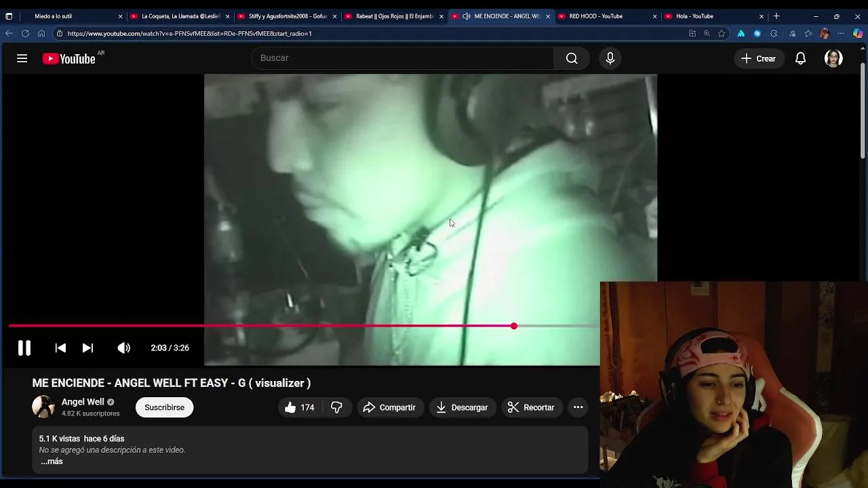Add this page to favorites star
The image size is (868, 488).
click(x=722, y=33)
